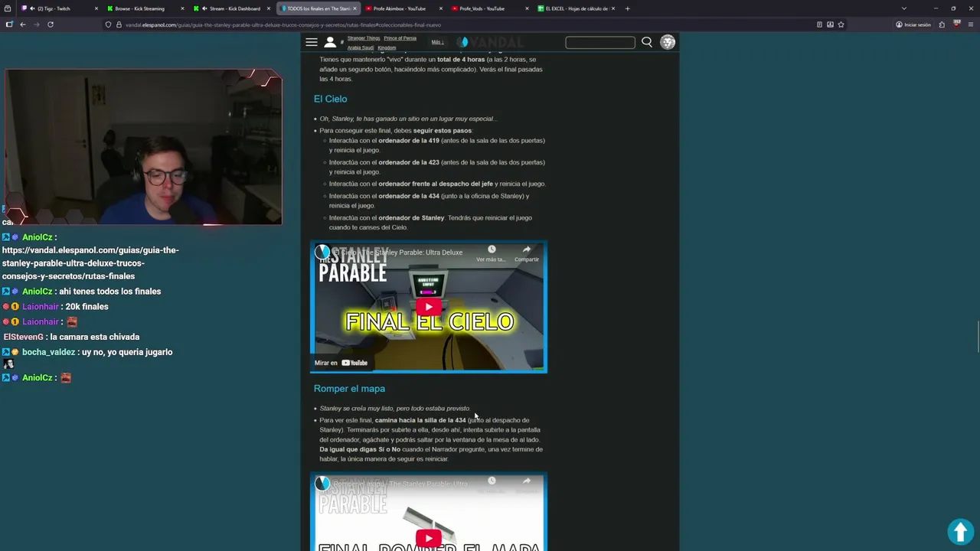Open the Prince of Persia link
Screen dimensions: 980x551
coord(400,38)
